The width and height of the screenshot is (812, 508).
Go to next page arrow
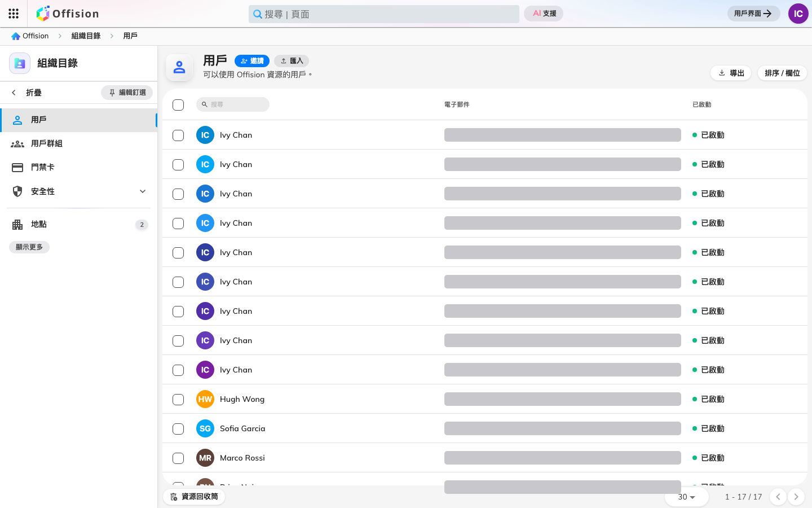pyautogui.click(x=796, y=497)
